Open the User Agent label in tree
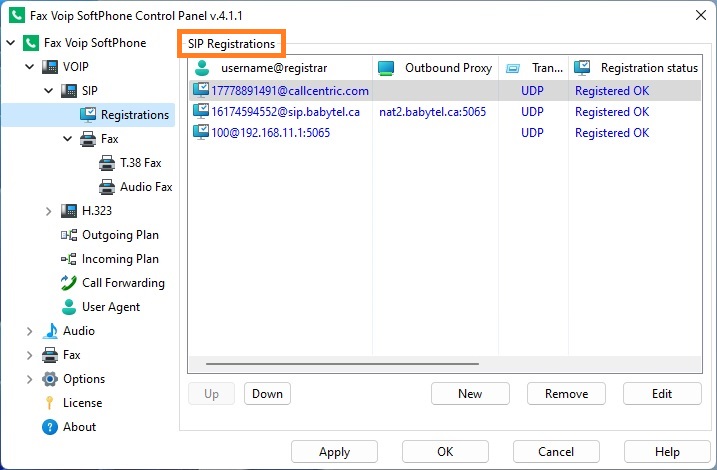This screenshot has width=717, height=470. pyautogui.click(x=111, y=307)
